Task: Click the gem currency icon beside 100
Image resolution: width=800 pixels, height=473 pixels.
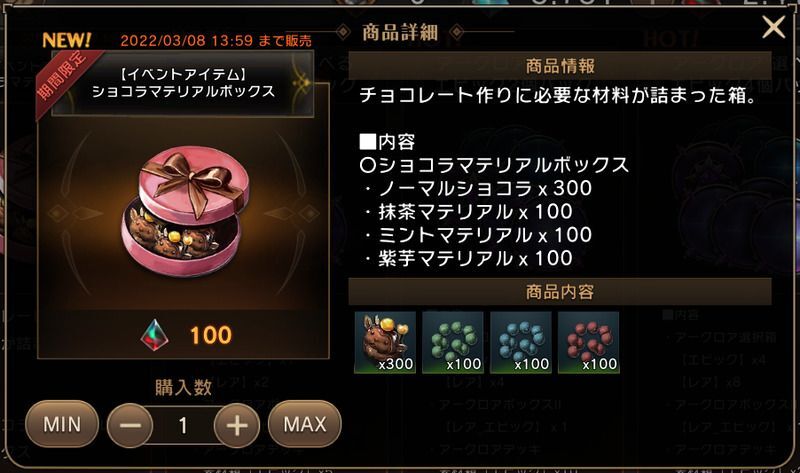Action: click(x=154, y=335)
